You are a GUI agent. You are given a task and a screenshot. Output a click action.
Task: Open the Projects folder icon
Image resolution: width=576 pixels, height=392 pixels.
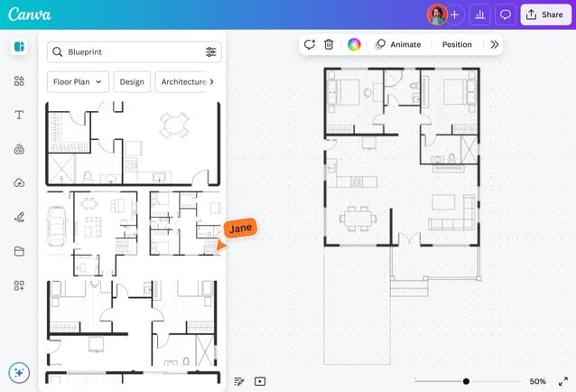[19, 251]
